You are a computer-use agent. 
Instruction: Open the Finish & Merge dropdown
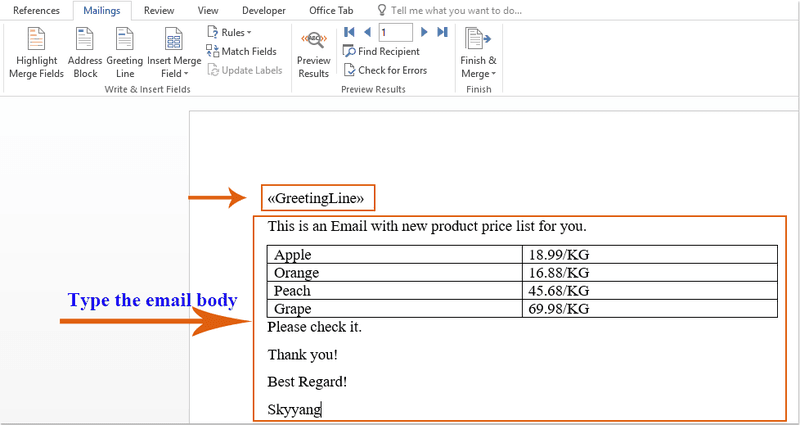[478, 54]
